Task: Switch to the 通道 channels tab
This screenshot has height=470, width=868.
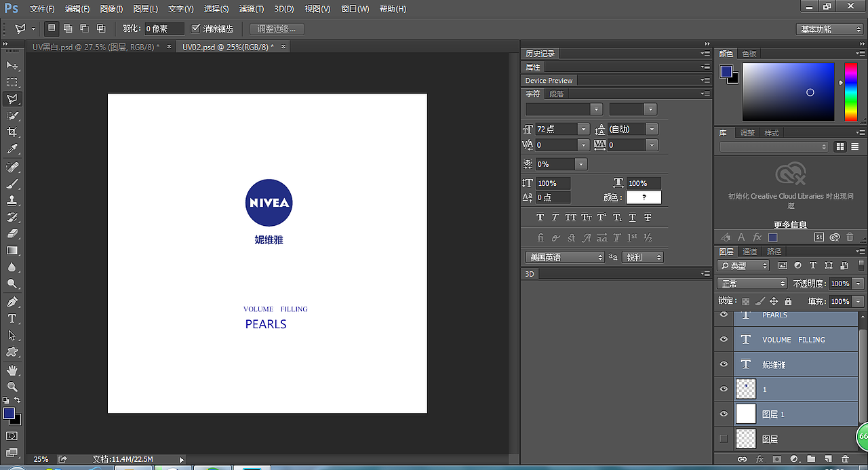Action: pos(751,252)
